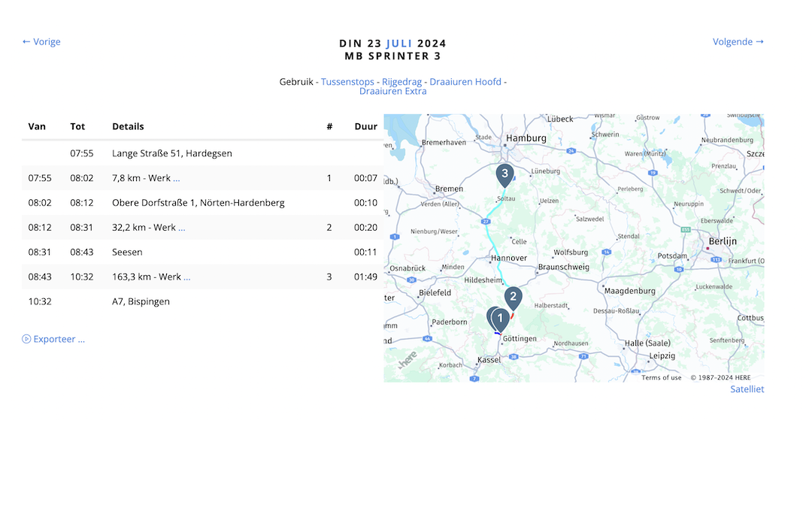Select map marker 2 near Hildesheim
The image size is (812, 511).
pyautogui.click(x=514, y=298)
